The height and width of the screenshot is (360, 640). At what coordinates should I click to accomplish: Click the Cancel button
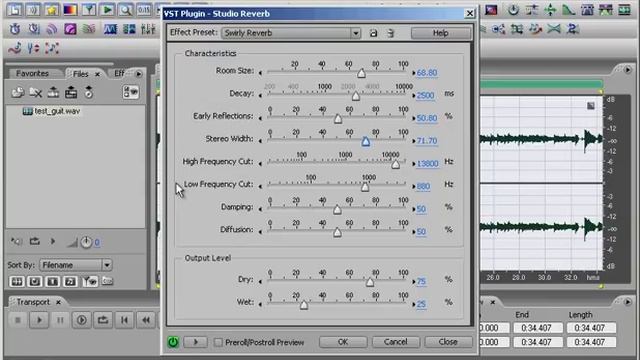pyautogui.click(x=395, y=342)
